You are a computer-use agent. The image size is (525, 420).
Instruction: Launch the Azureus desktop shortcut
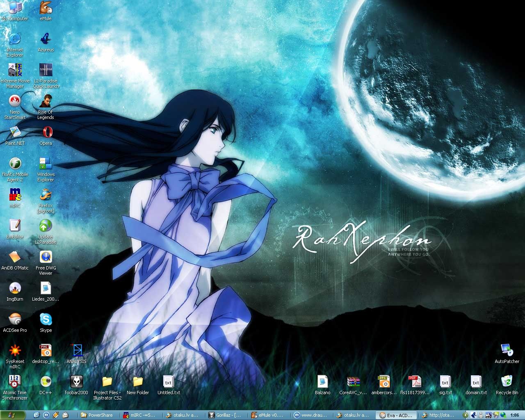point(46,42)
